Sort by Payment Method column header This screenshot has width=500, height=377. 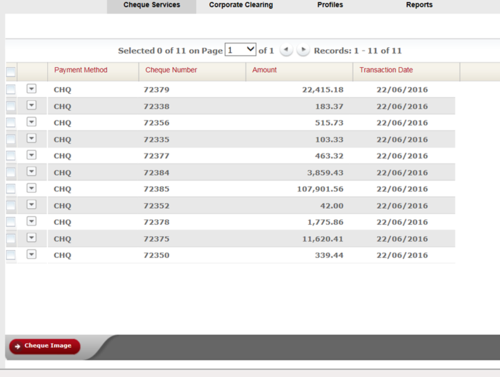81,70
